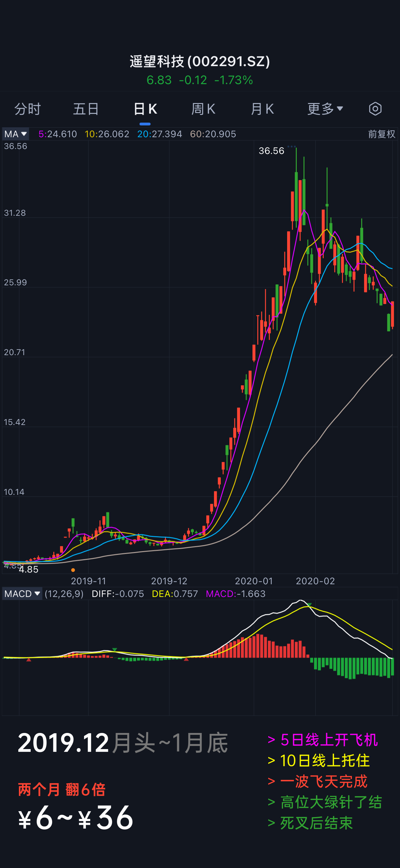Tap the leftmost red golden-cross triangle in MACD
Screen dimensions: 400x868
(29, 659)
